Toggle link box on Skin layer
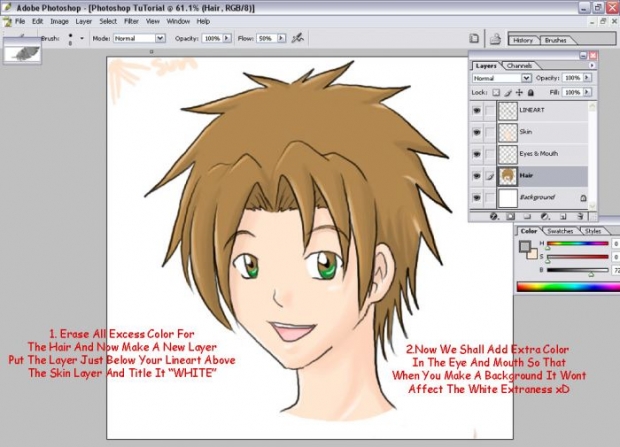 pyautogui.click(x=490, y=133)
